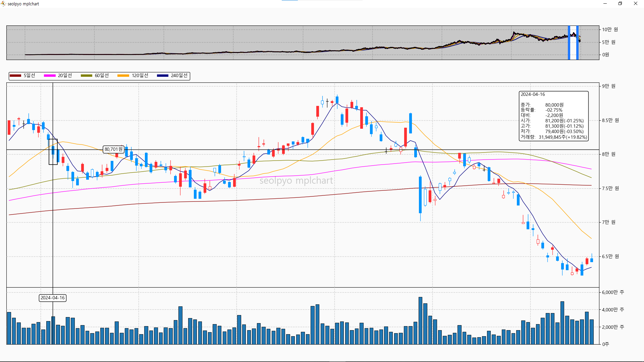Image resolution: width=644 pixels, height=362 pixels.
Task: Click the 대비 -2,200원 value
Action: tap(554, 115)
